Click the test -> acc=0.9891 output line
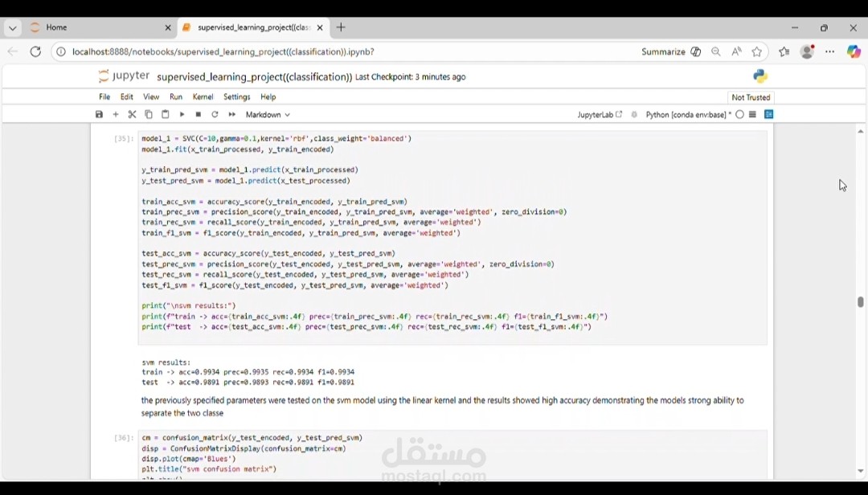 tap(248, 382)
